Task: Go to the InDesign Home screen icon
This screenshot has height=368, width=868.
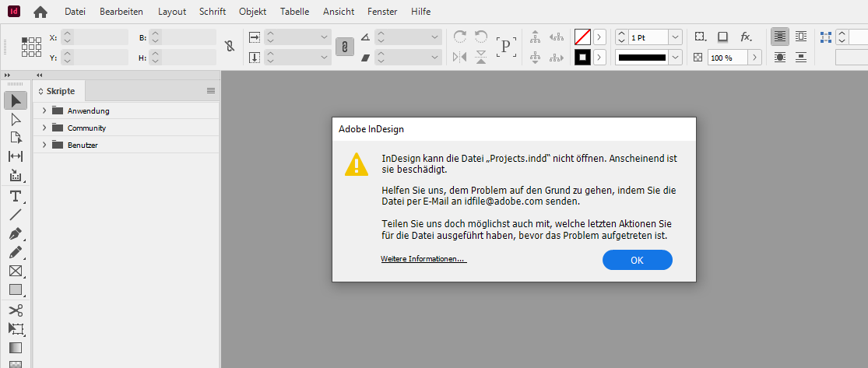Action: pyautogui.click(x=40, y=12)
